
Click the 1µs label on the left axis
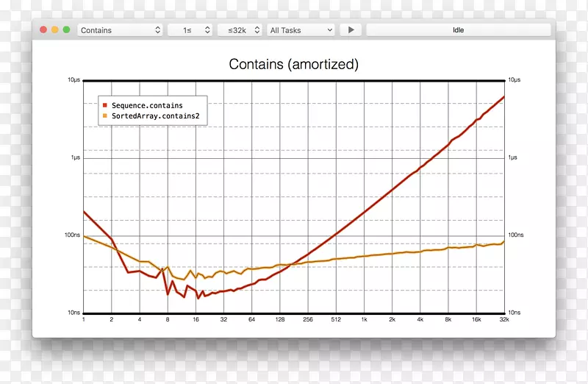click(75, 158)
